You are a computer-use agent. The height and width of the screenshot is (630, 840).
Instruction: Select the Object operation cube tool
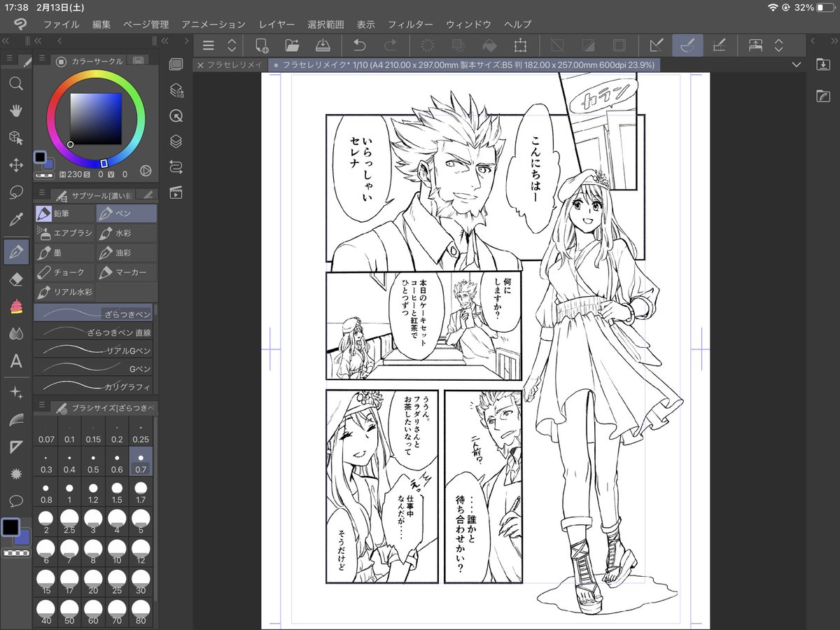click(x=15, y=138)
